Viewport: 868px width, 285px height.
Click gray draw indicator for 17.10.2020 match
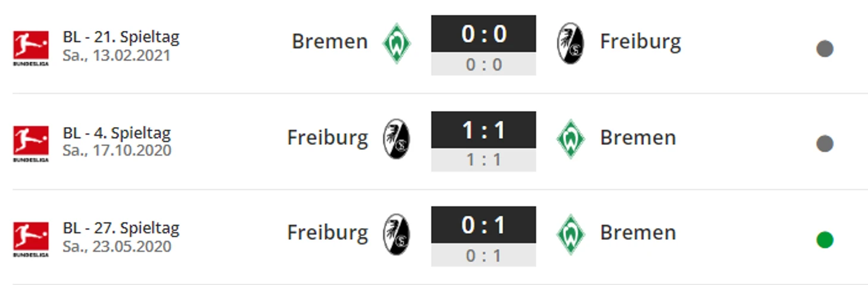tap(825, 144)
